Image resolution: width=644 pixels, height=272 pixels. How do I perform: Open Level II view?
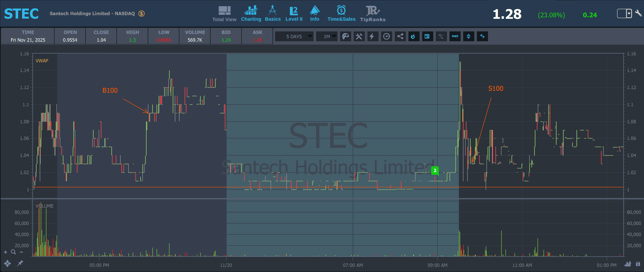pyautogui.click(x=294, y=14)
